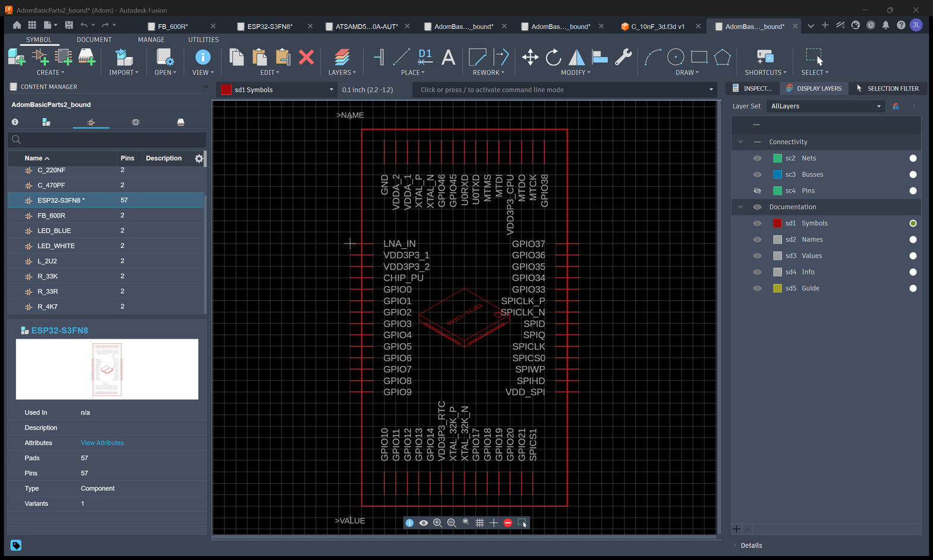Click the Shortcuts icon
This screenshot has width=933, height=560.
(765, 57)
